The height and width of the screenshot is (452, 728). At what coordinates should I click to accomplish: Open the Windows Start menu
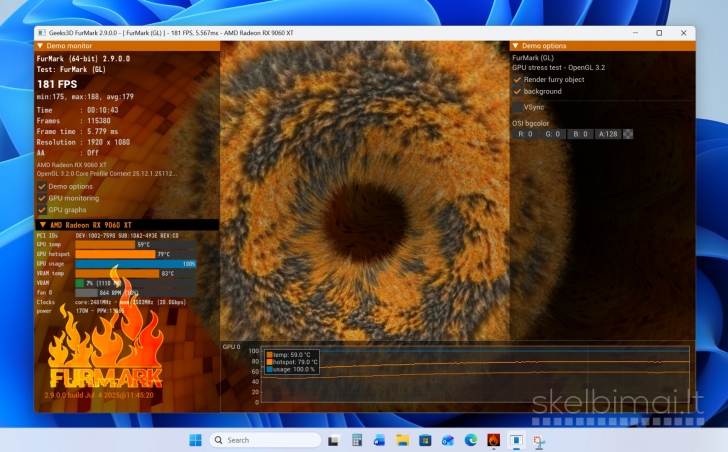click(x=195, y=440)
